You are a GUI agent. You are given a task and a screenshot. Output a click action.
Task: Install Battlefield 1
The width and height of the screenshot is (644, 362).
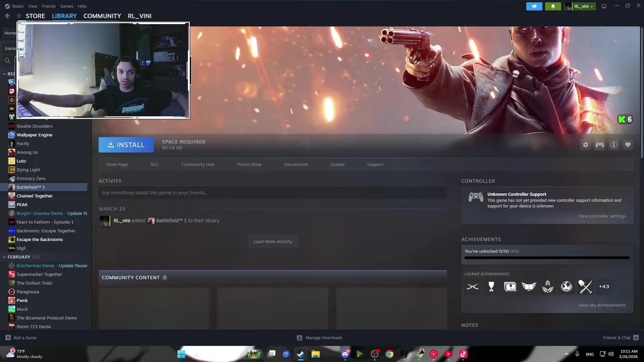pos(126,145)
